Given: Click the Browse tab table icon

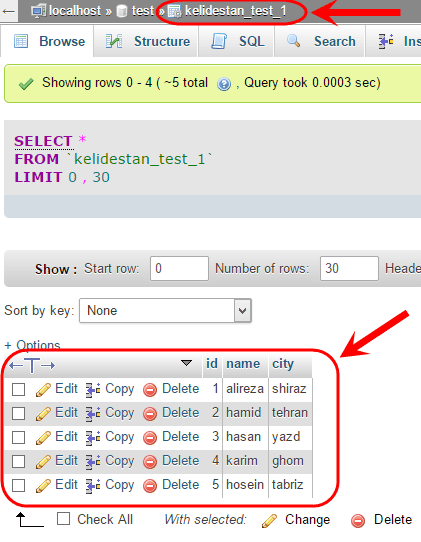Looking at the screenshot, I should click(21, 41).
